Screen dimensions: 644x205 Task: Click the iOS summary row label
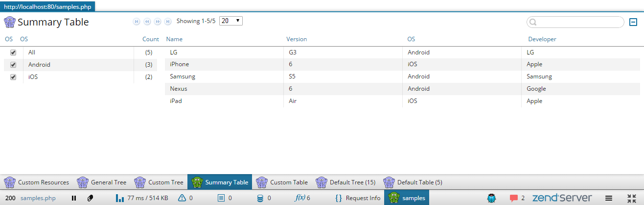point(33,77)
